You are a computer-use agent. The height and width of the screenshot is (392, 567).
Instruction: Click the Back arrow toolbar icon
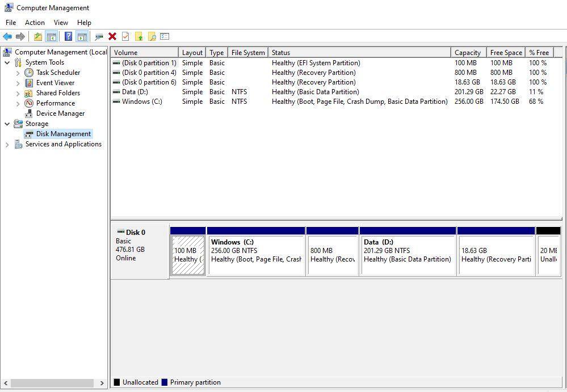[x=7, y=37]
